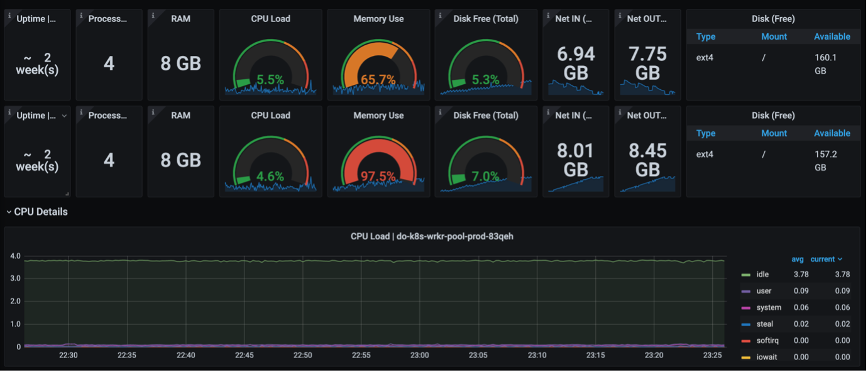Select the iowait legend label
The image size is (868, 372).
[767, 357]
